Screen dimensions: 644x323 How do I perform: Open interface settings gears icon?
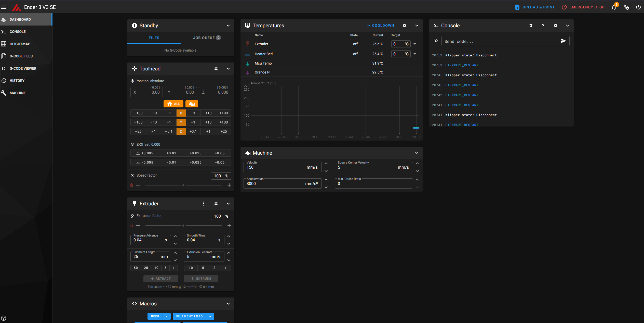(x=626, y=7)
